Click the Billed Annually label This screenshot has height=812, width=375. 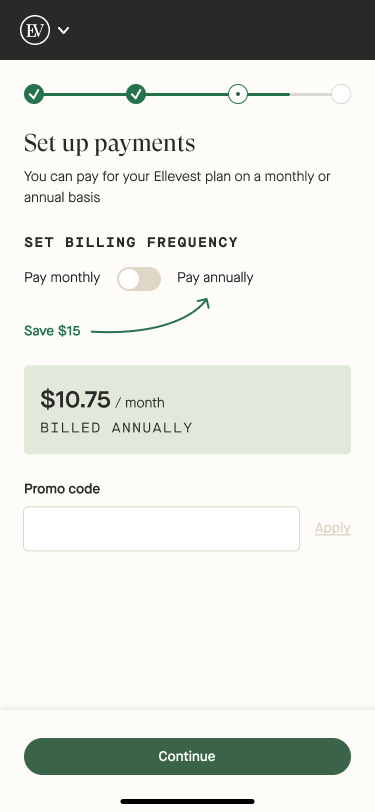tap(117, 428)
